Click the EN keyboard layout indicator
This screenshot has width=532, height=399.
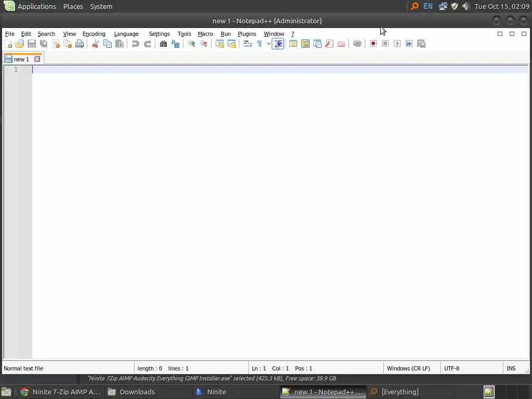tap(428, 6)
